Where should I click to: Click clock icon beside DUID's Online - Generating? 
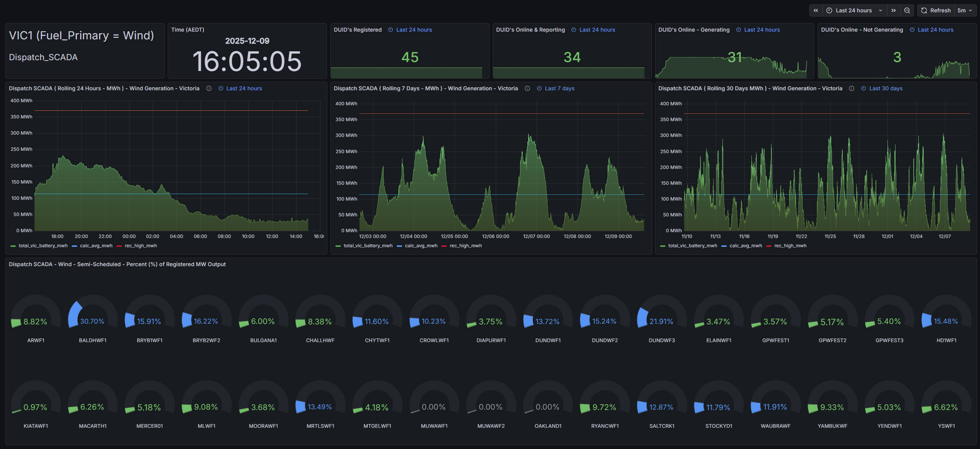pyautogui.click(x=739, y=30)
